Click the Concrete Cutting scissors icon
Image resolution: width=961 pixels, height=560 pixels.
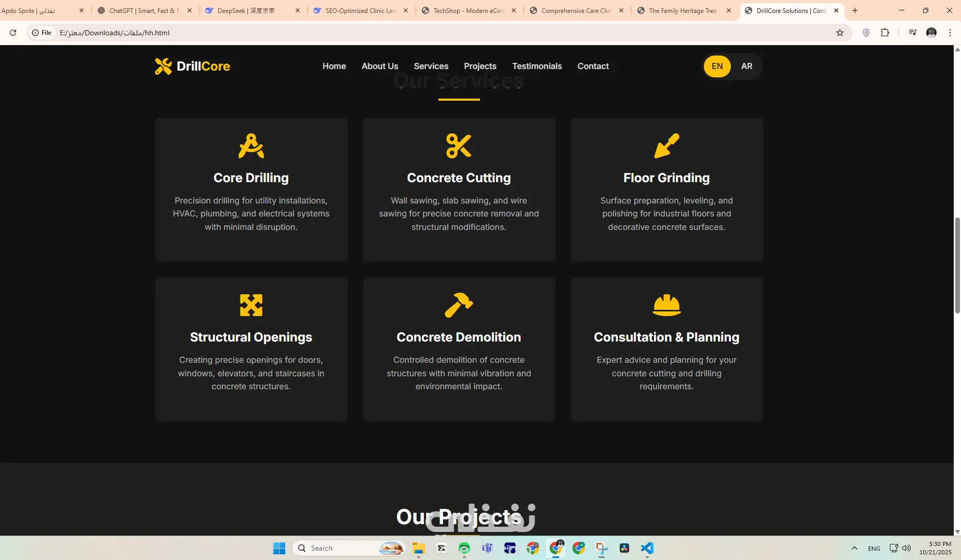[x=459, y=146]
